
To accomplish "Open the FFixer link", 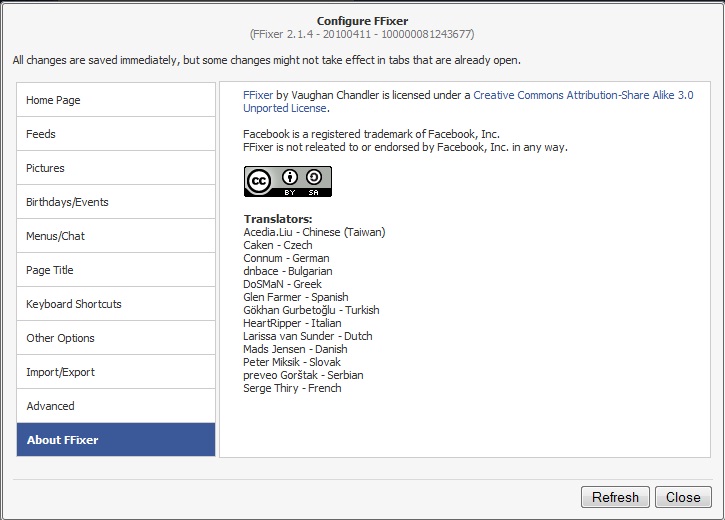I will [258, 95].
